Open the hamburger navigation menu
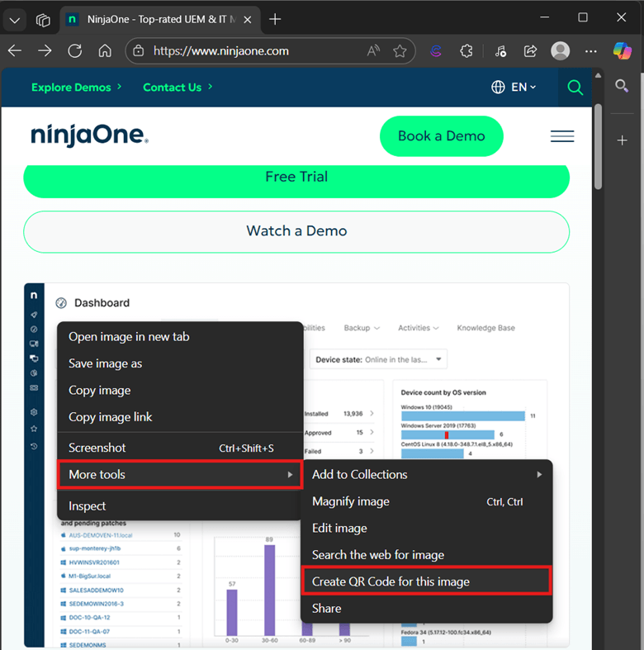 [x=562, y=136]
